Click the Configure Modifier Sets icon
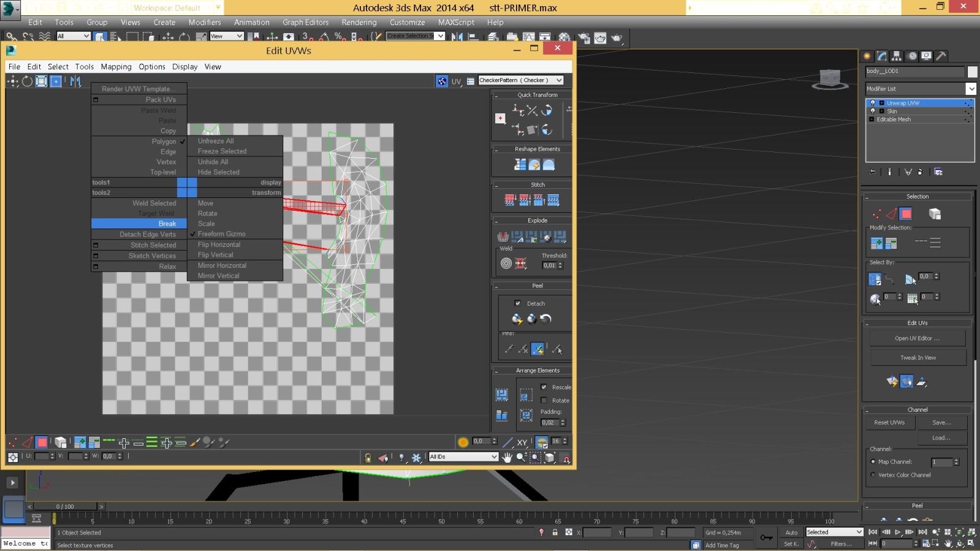 (x=938, y=172)
